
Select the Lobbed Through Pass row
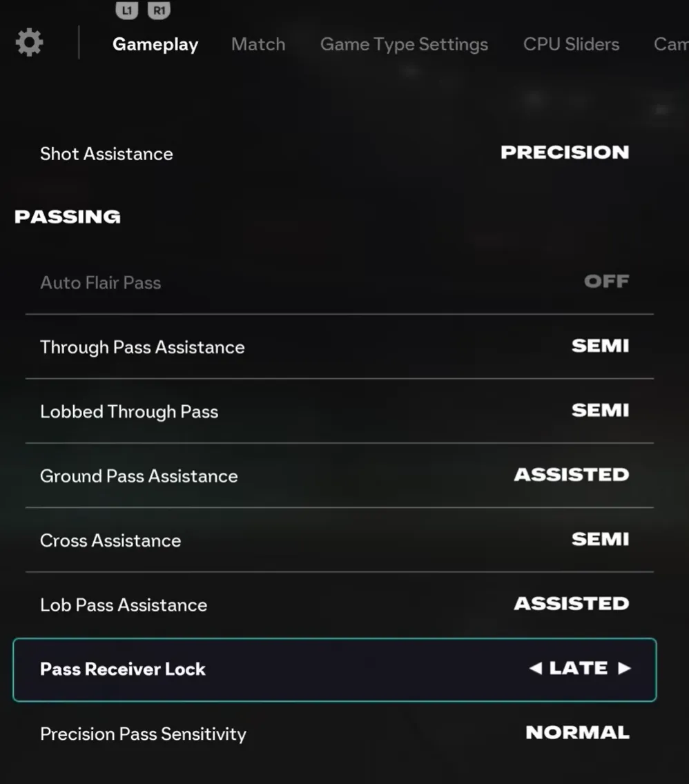pos(129,412)
